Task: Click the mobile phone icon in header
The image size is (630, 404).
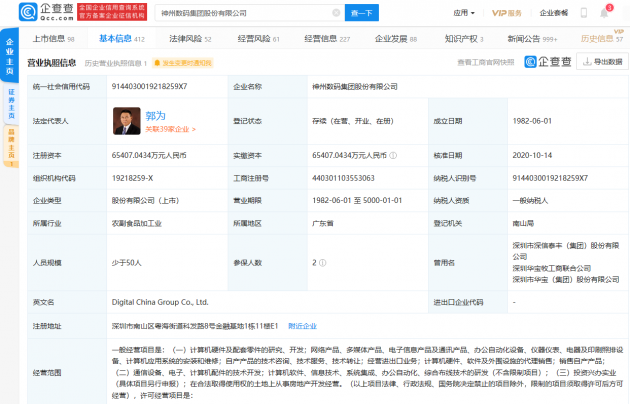Action: coord(584,13)
